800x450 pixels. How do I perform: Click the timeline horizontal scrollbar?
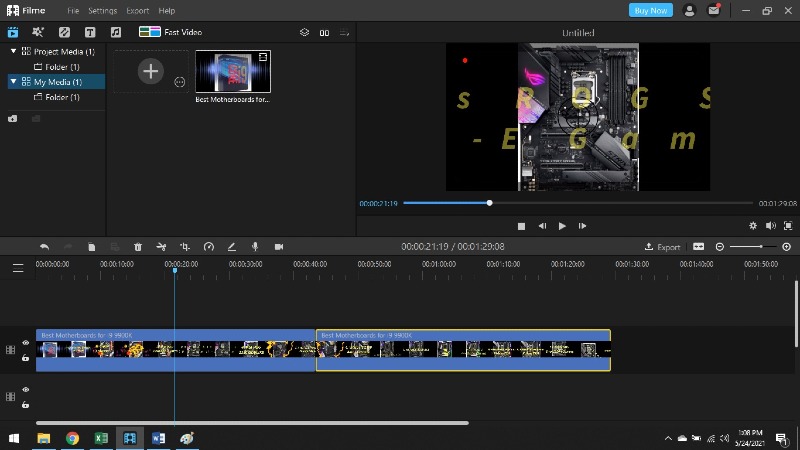click(x=252, y=423)
